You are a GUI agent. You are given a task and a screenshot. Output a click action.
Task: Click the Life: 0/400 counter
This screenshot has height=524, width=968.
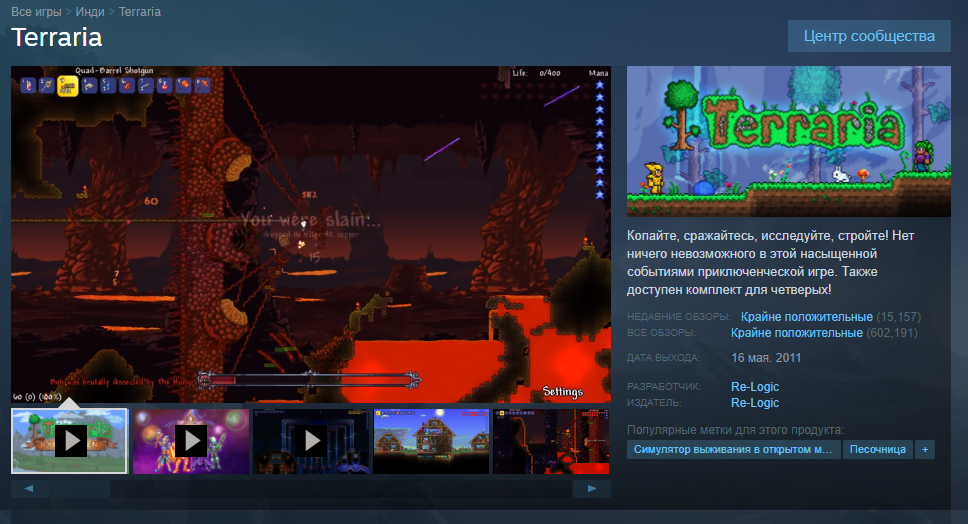coord(536,73)
